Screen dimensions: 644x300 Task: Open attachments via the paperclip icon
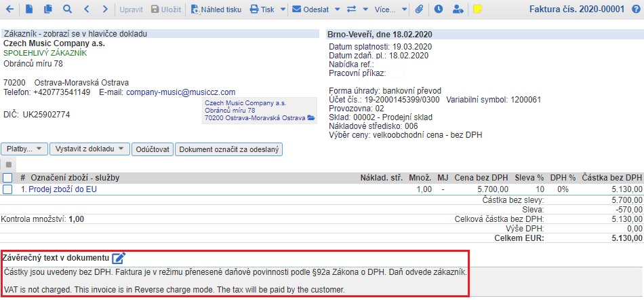point(419,10)
